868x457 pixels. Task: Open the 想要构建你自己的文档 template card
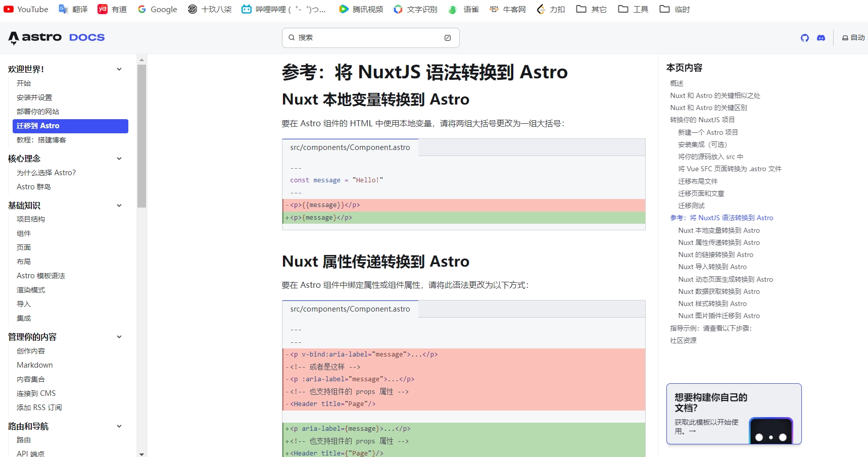734,414
